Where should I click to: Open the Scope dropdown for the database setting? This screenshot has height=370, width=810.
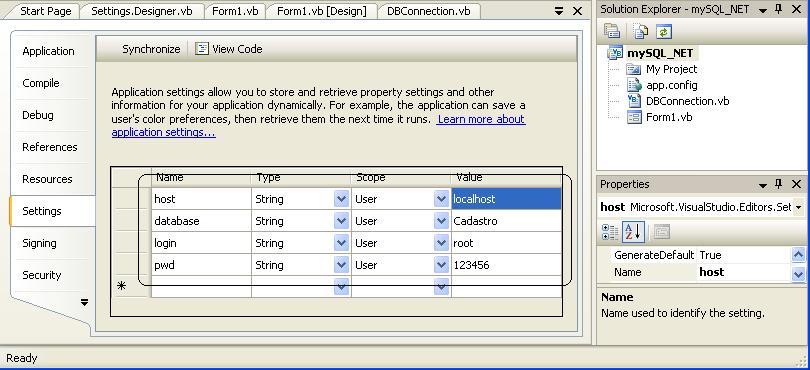[x=441, y=221]
